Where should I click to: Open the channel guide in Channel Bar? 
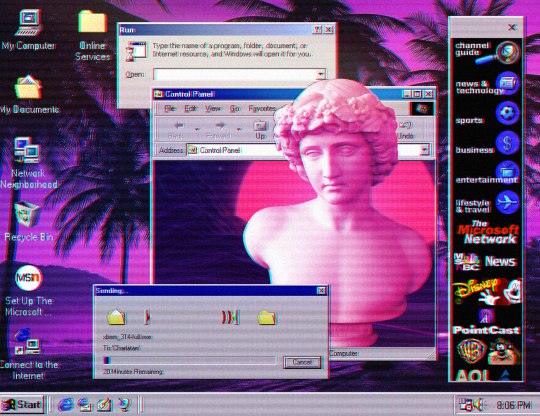(x=486, y=52)
